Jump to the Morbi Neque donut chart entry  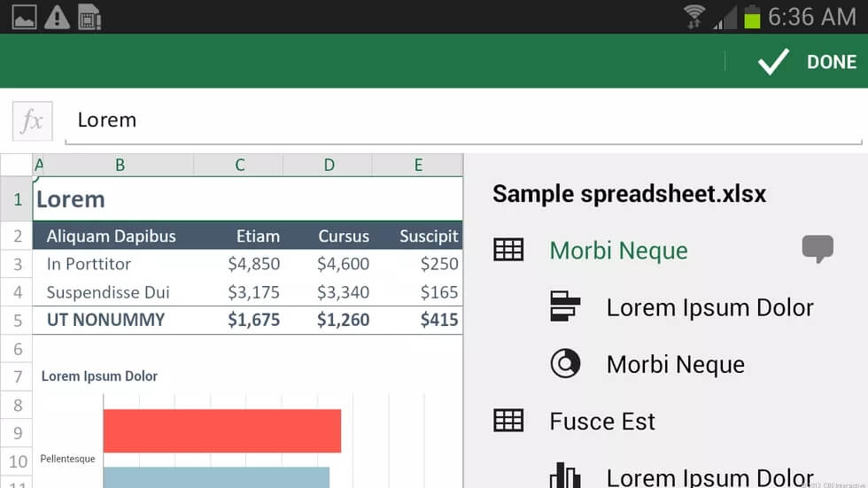click(675, 365)
